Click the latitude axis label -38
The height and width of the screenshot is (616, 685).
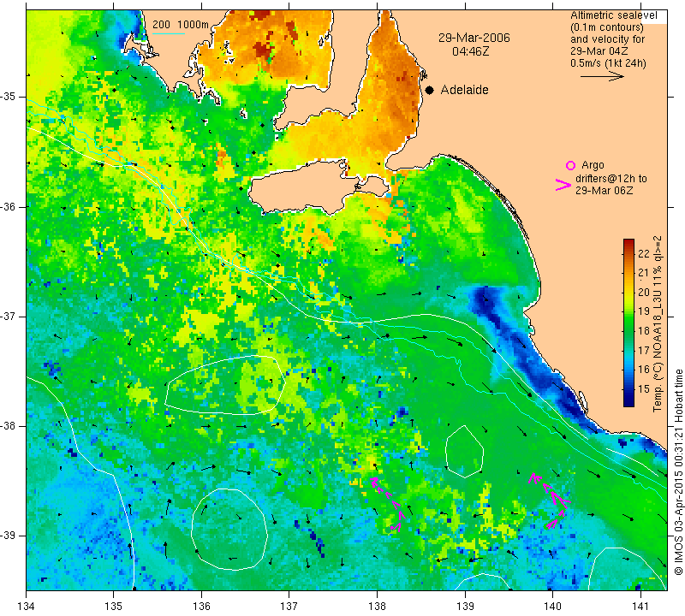[x=9, y=426]
